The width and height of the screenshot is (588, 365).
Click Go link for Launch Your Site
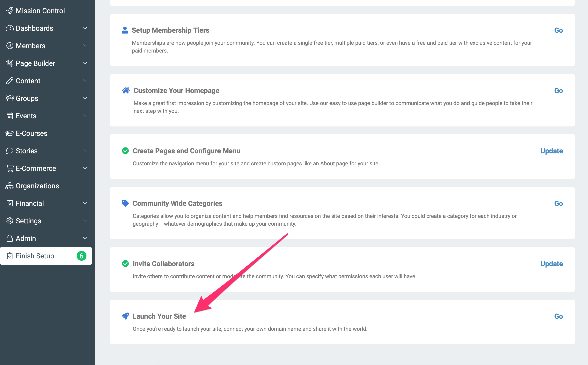pos(558,316)
